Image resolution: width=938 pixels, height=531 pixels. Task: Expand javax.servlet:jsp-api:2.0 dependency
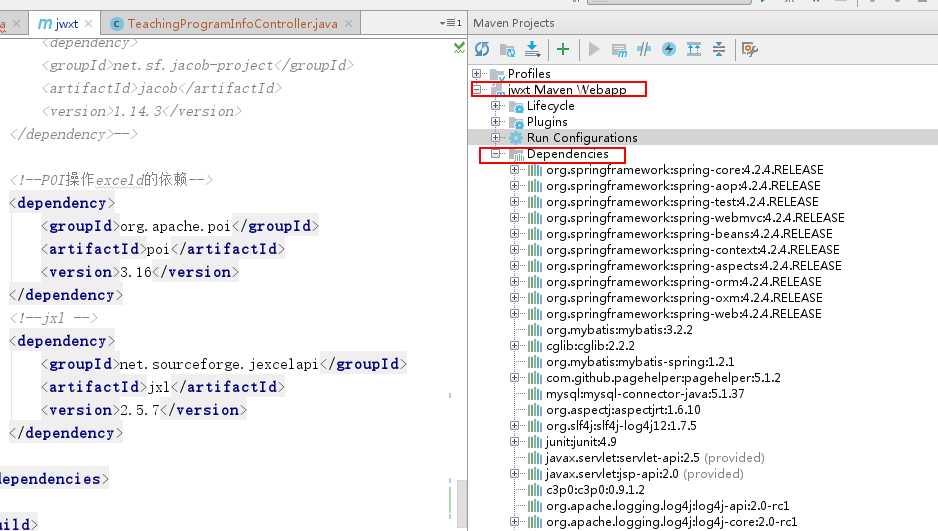[514, 474]
